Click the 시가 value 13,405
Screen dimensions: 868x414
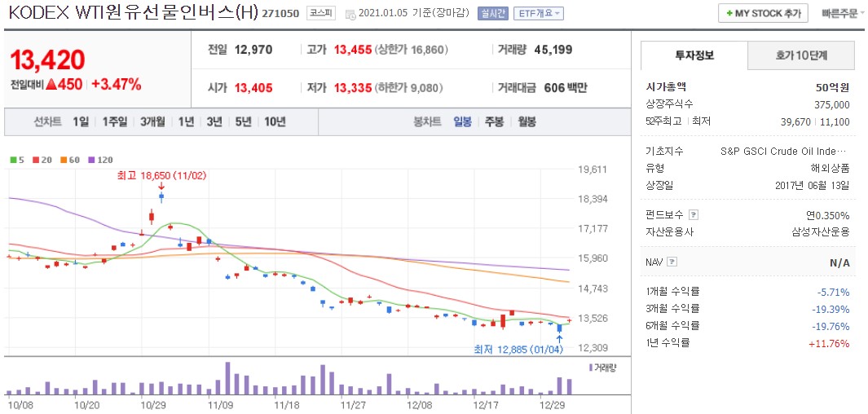[x=253, y=87]
